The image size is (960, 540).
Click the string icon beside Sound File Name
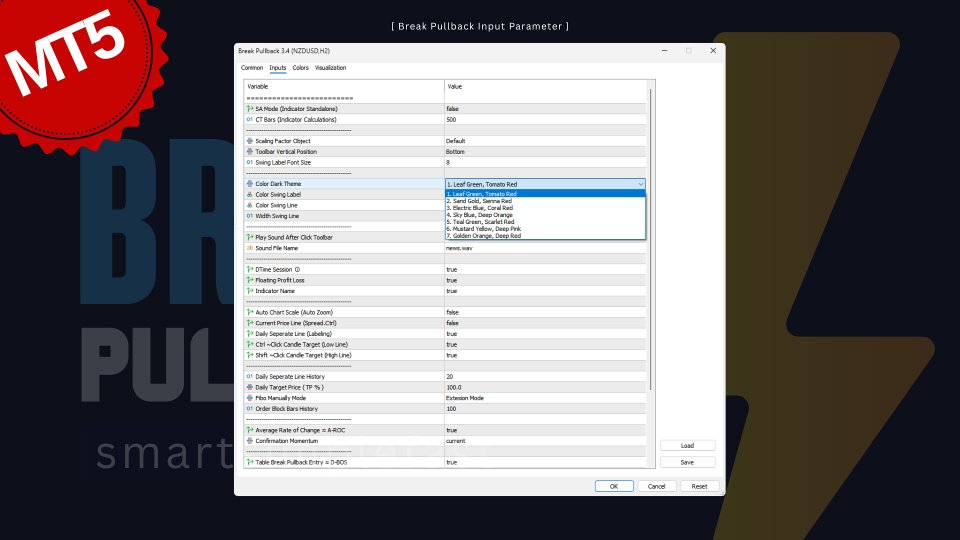[250, 248]
